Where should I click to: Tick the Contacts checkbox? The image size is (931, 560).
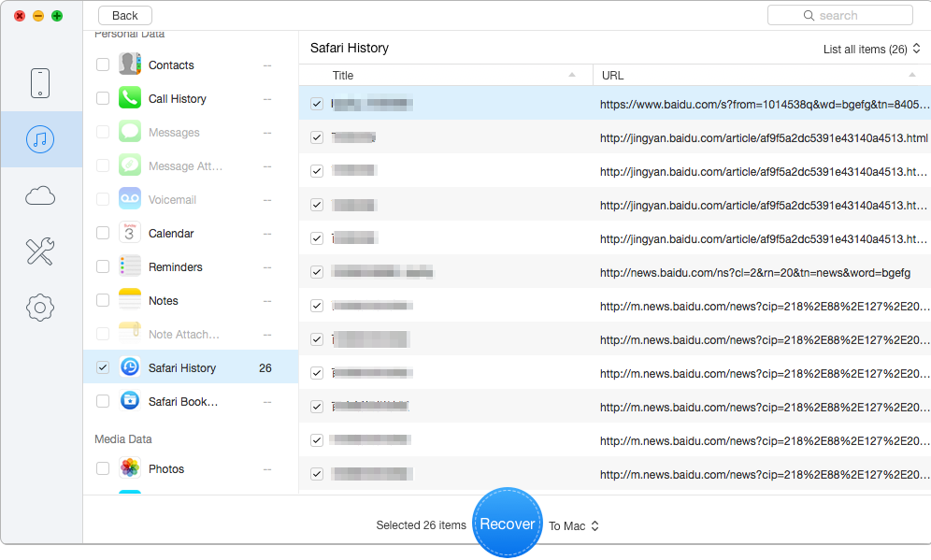pos(103,65)
